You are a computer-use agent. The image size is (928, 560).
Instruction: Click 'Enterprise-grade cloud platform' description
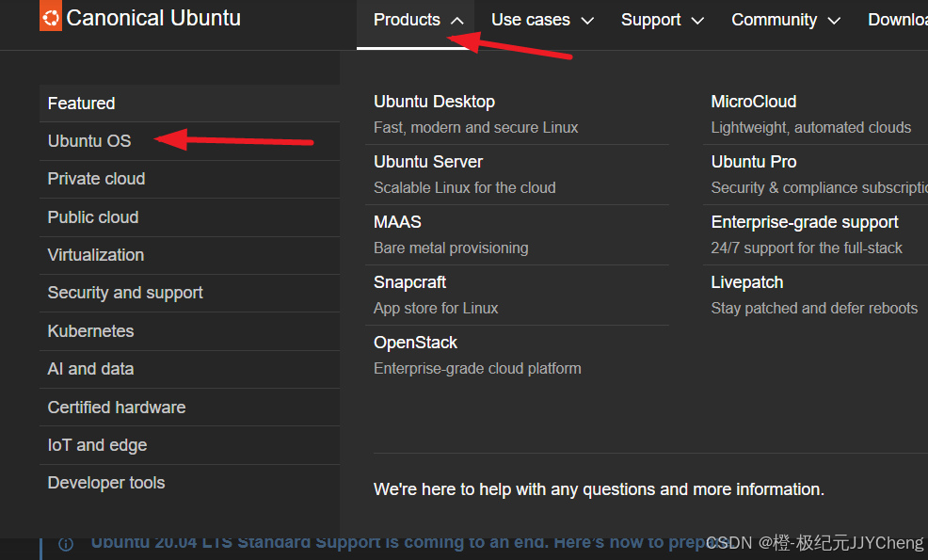pos(477,369)
